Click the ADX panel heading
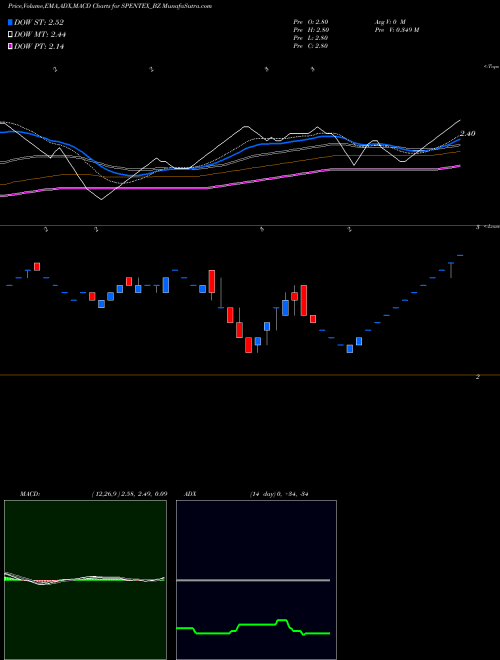Image resolution: width=500 pixels, height=660 pixels. tap(190, 494)
